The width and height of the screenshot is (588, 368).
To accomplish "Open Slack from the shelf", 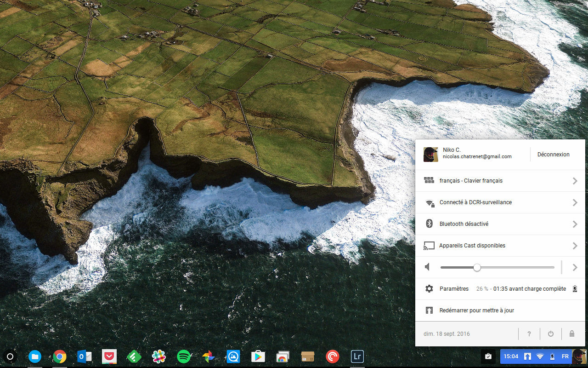I will click(159, 356).
